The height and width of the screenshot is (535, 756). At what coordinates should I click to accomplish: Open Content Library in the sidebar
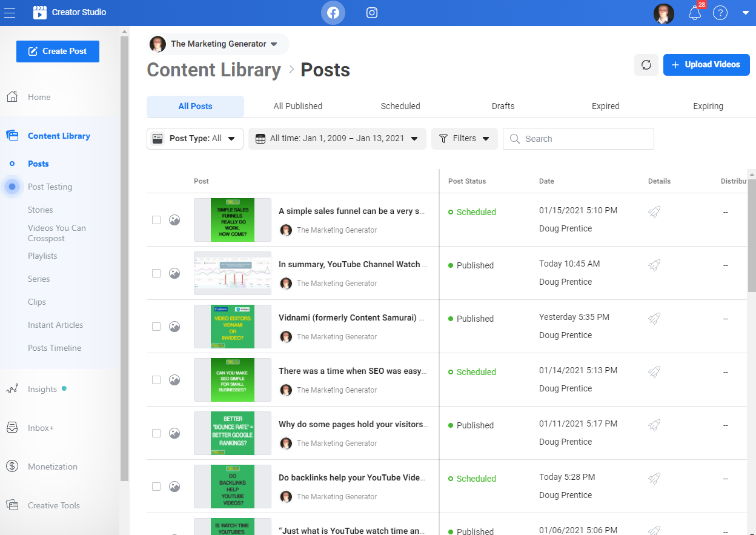coord(59,136)
